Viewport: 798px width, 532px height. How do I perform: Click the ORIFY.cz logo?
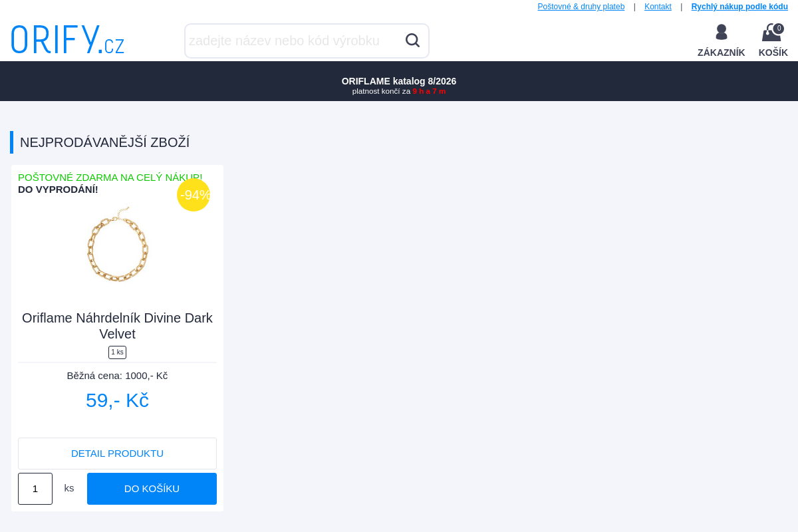click(x=68, y=39)
